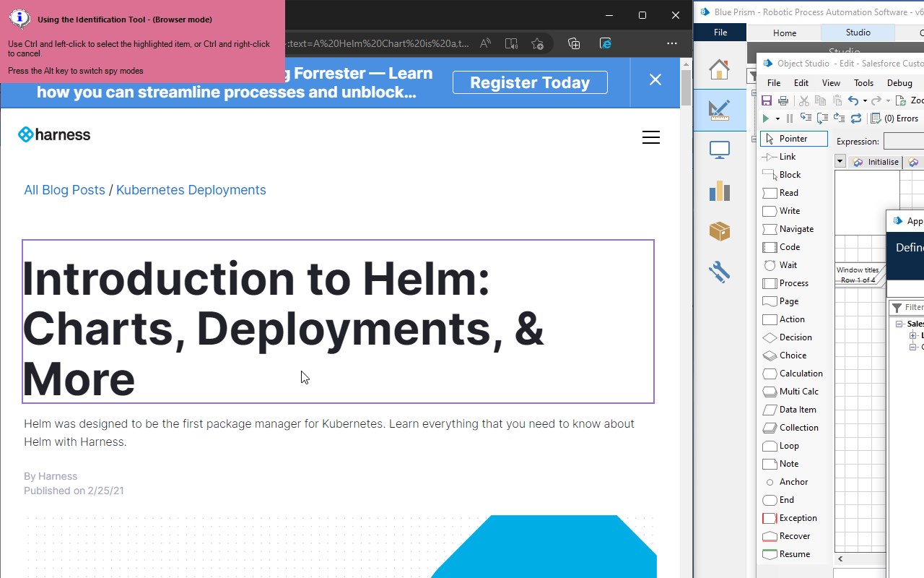Click the green Go/Run debug button
The image size is (924, 578).
pos(766,118)
